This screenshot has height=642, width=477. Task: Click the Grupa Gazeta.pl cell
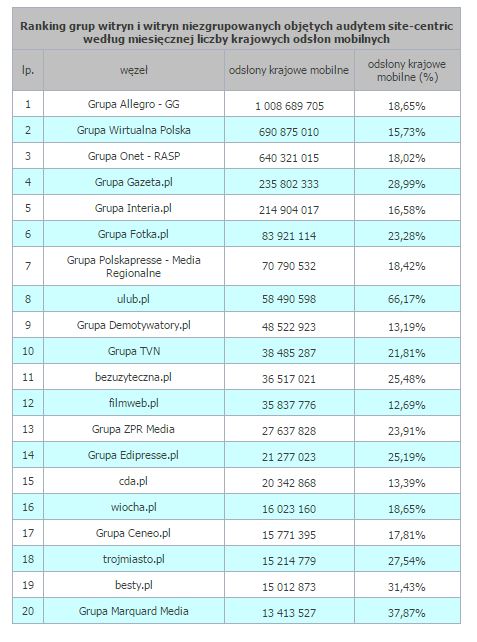133,182
